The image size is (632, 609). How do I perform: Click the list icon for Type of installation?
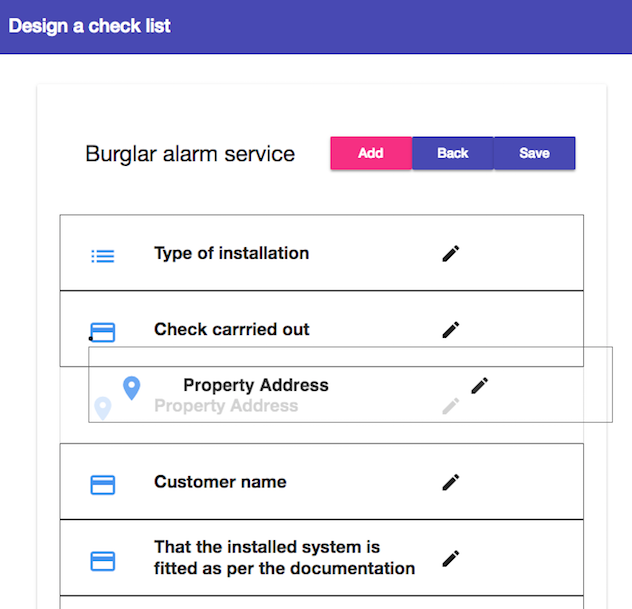103,256
